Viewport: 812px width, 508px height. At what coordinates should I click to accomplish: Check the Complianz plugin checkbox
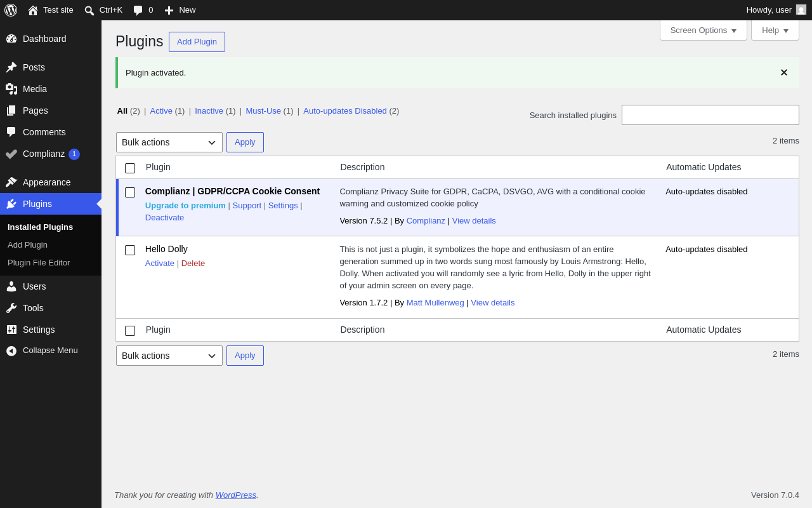(130, 192)
